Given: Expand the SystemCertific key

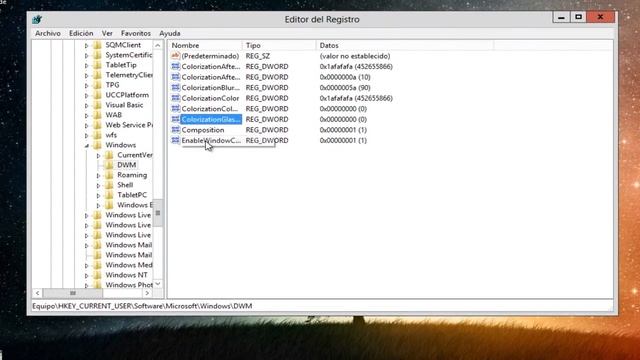Looking at the screenshot, I should pyautogui.click(x=87, y=56).
